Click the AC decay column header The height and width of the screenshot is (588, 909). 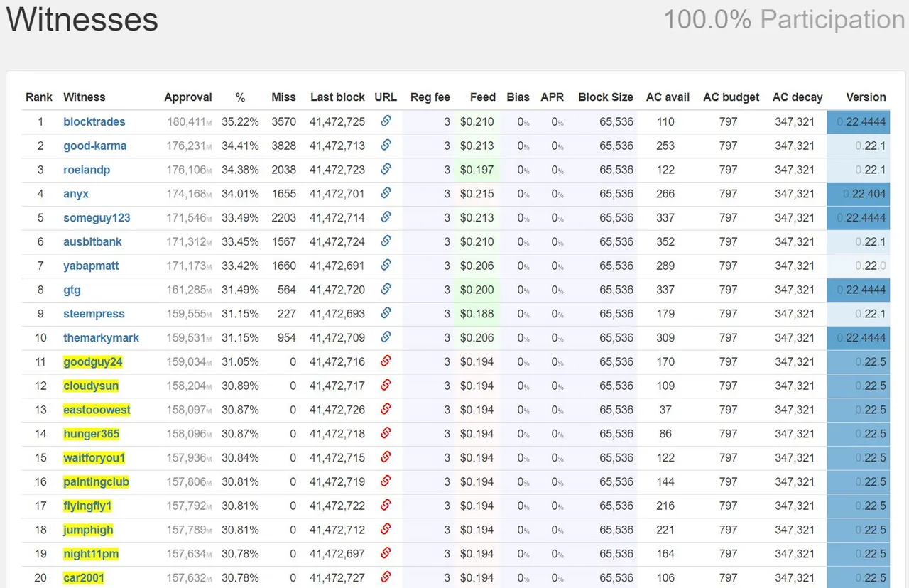coord(798,97)
